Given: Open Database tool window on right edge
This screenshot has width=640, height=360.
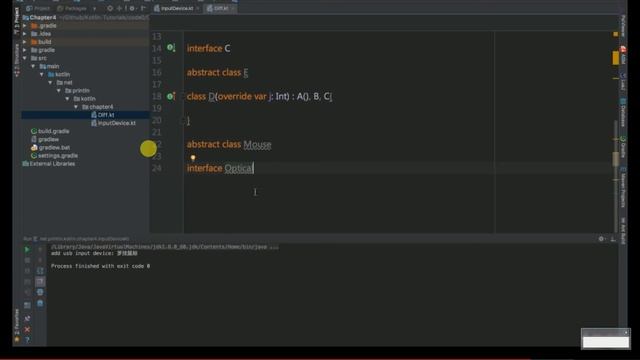Looking at the screenshot, I should click(623, 112).
